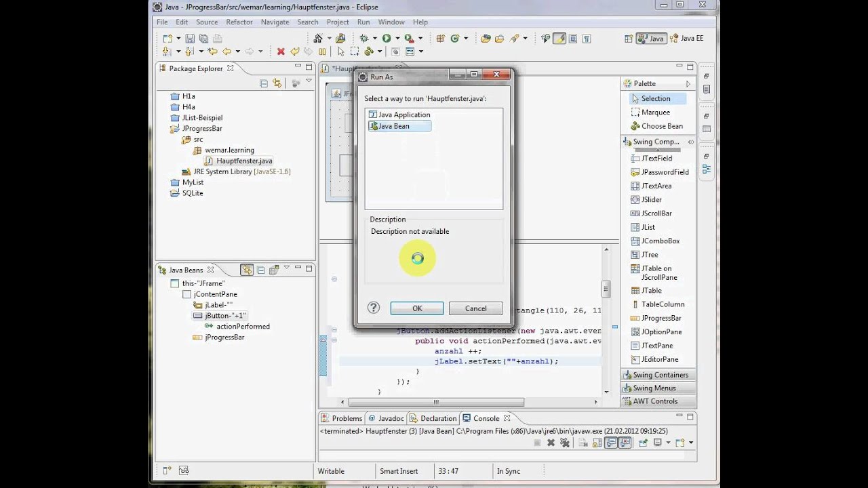Toggle Link with Editor in Java Beans view
The width and height of the screenshot is (868, 488).
247,270
